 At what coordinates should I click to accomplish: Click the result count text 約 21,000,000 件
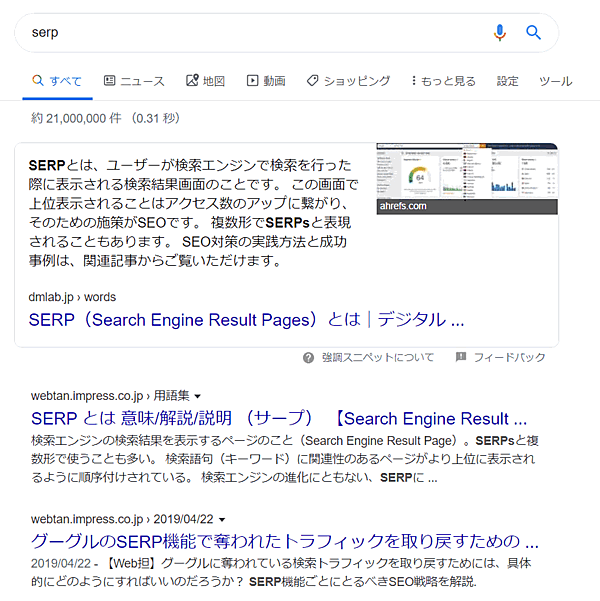click(x=76, y=118)
